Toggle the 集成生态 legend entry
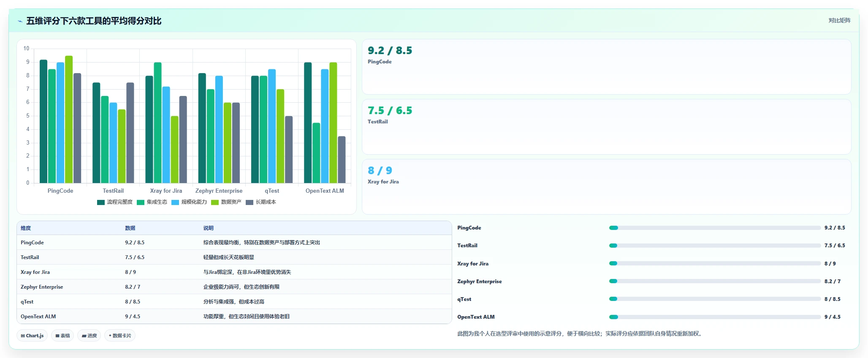Viewport: 868px width, 358px height. tap(152, 202)
